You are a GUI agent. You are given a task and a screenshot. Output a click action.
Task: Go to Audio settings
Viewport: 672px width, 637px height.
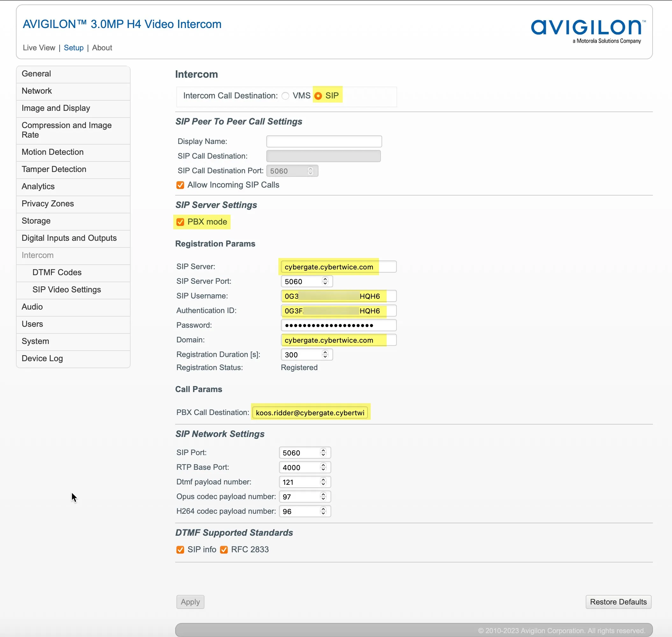73,307
